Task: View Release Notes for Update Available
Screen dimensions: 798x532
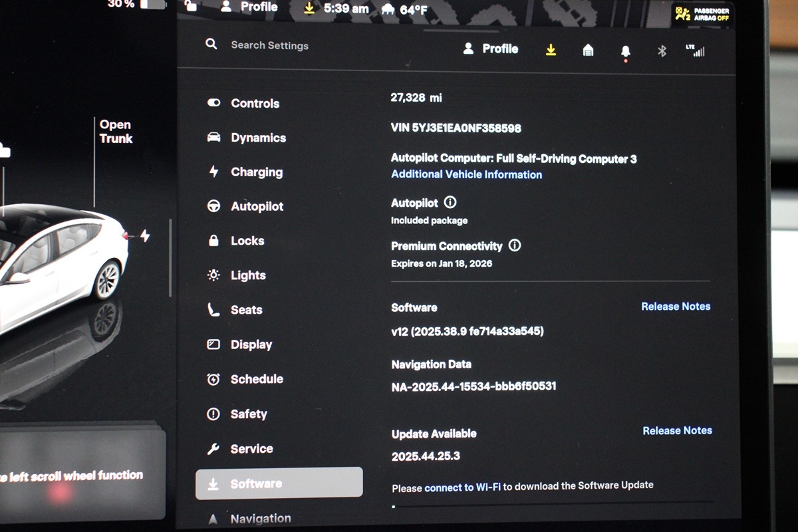Action: click(677, 431)
